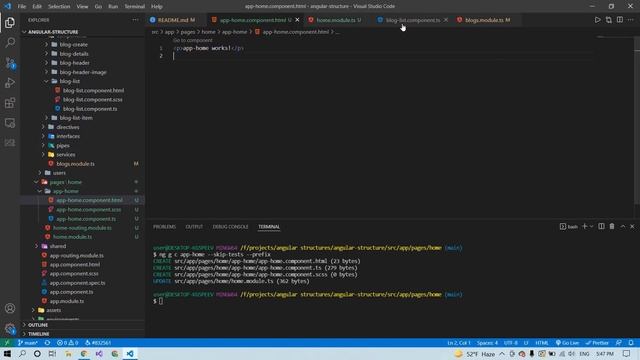
Task: Maximize the terminal panel size
Action: pos(622,226)
